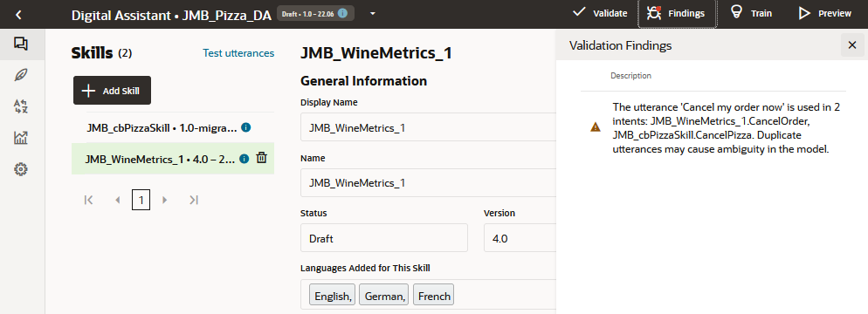Go to next page of skills
The width and height of the screenshot is (868, 314).
(x=164, y=200)
